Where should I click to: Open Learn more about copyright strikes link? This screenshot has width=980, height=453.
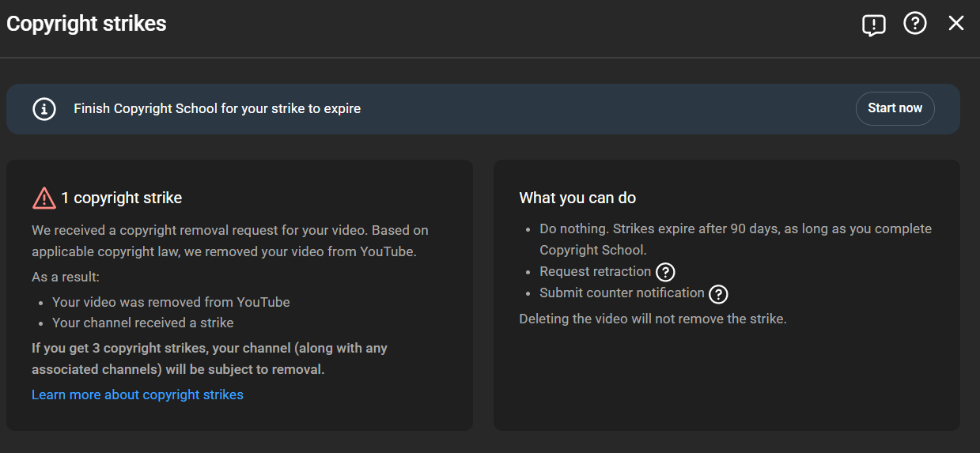(138, 394)
